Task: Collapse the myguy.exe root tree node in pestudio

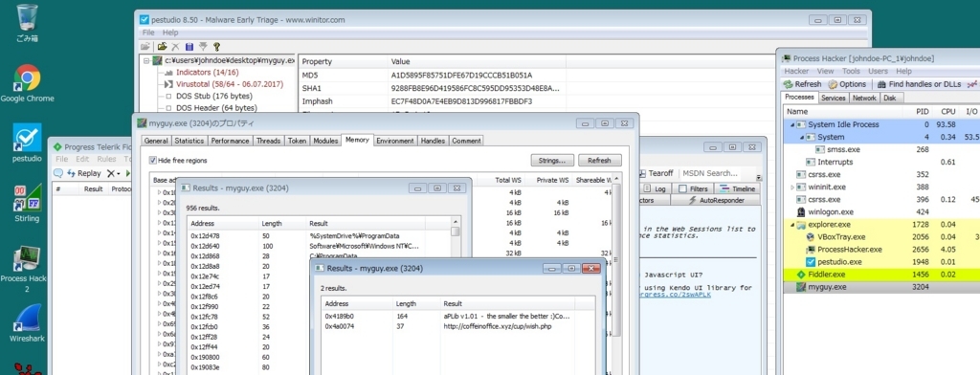Action: [x=146, y=61]
